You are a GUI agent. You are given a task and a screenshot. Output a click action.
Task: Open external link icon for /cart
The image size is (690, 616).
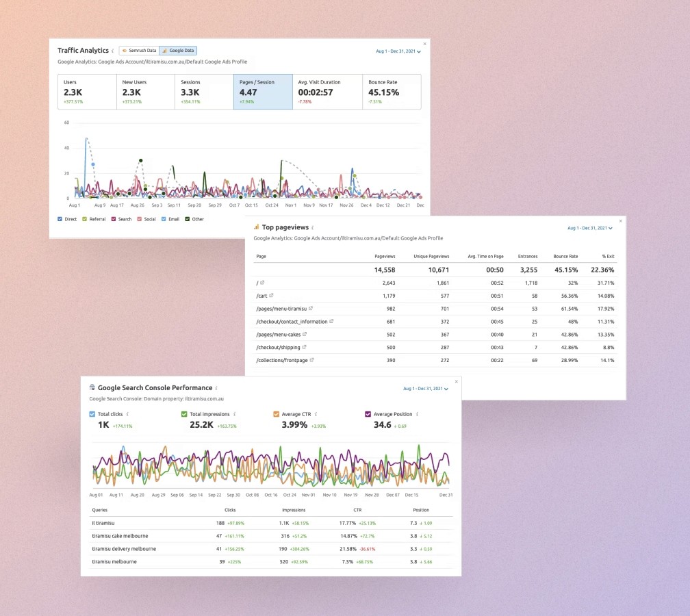pos(271,295)
